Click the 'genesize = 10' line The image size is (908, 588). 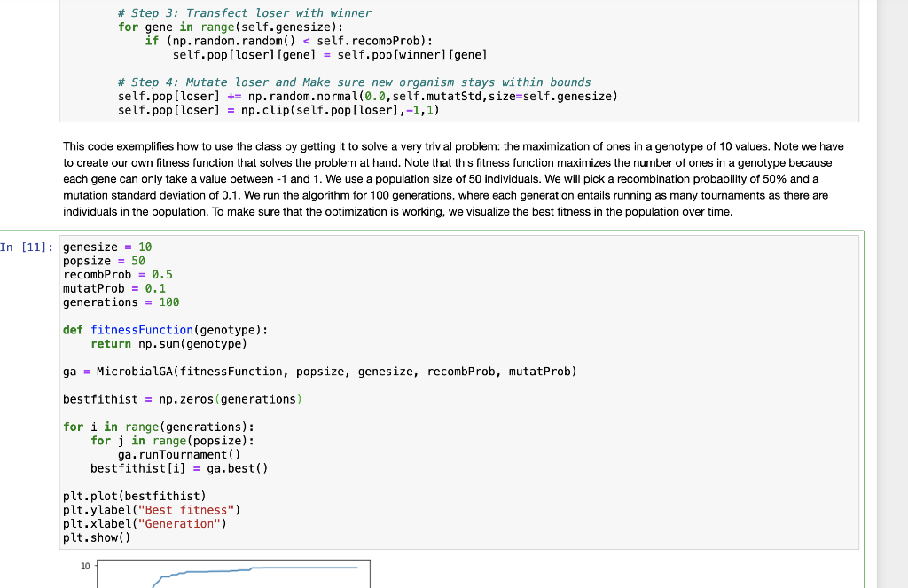107,247
